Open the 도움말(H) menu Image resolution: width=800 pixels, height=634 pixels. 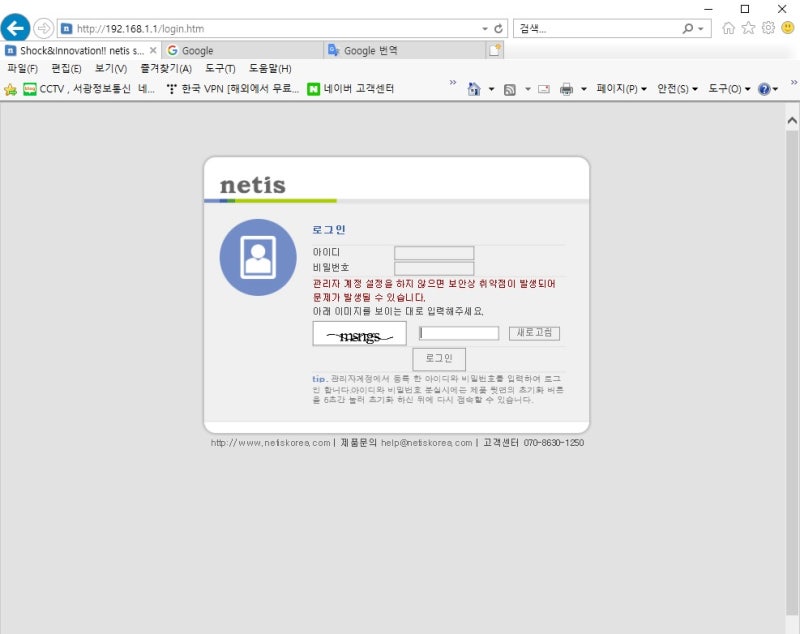point(270,68)
